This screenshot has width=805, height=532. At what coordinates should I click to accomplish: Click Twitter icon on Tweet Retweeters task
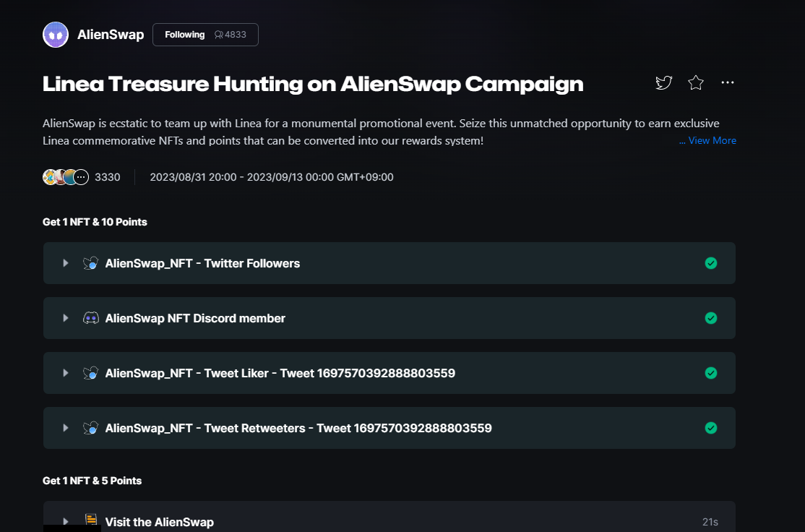[x=91, y=428]
